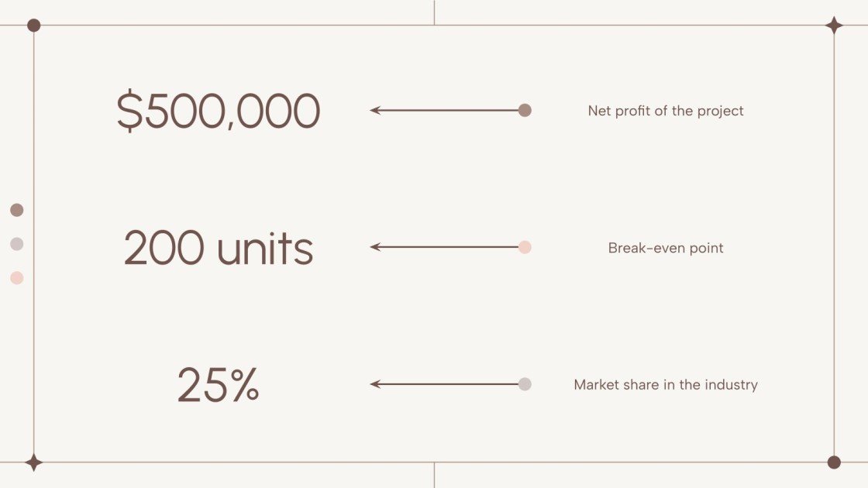Click the Market share in the industry label

coord(666,384)
